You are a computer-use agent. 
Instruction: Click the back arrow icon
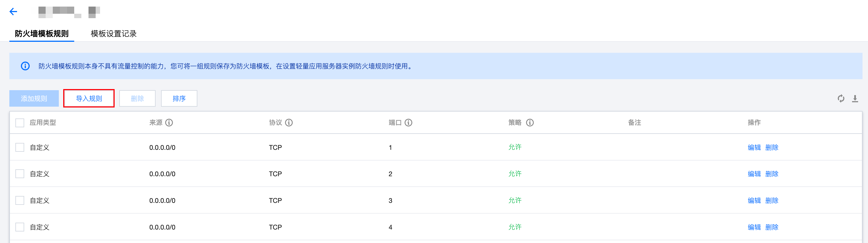click(13, 12)
